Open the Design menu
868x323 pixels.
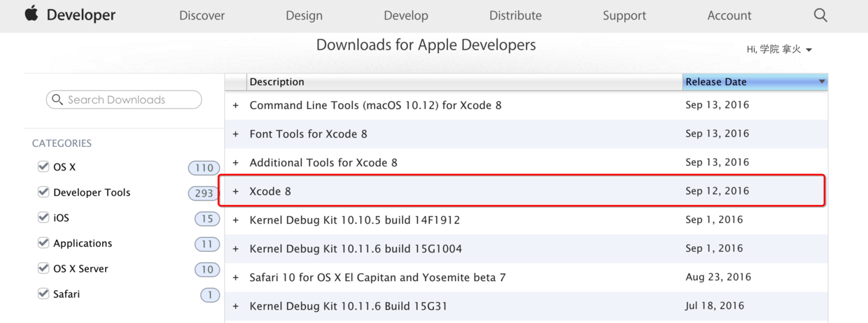pos(304,15)
